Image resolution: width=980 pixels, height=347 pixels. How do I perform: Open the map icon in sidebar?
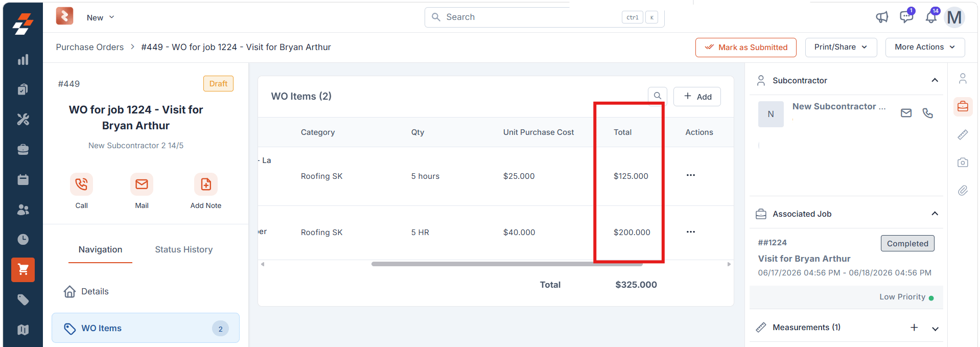(23, 330)
